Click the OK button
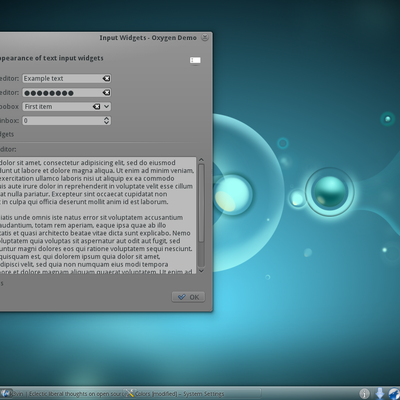400x400 pixels. coord(188,297)
